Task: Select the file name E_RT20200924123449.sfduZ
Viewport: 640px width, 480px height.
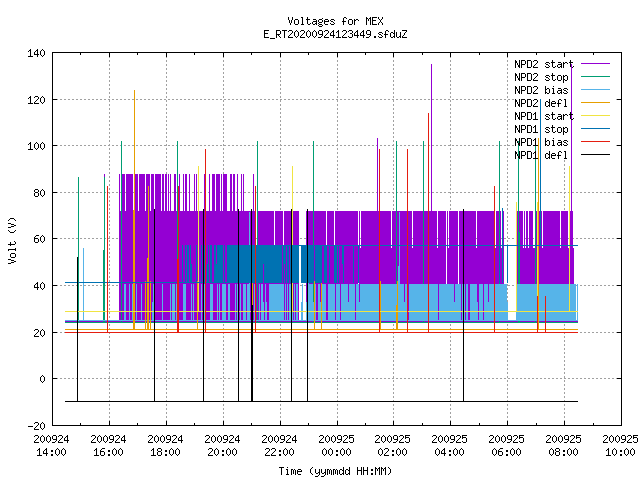Action: (x=335, y=34)
